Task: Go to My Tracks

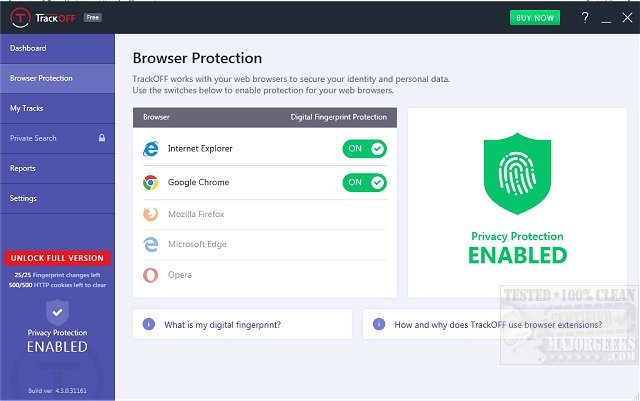Action: (58, 108)
